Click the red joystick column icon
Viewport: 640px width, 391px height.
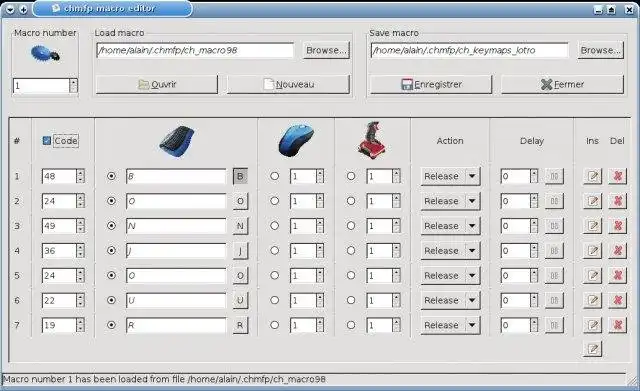point(371,140)
